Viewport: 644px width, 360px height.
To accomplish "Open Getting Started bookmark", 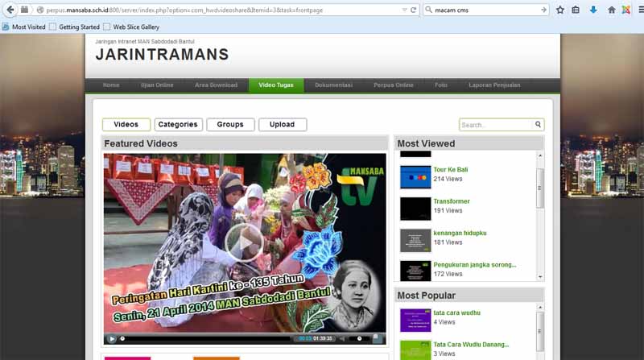I will coord(74,27).
